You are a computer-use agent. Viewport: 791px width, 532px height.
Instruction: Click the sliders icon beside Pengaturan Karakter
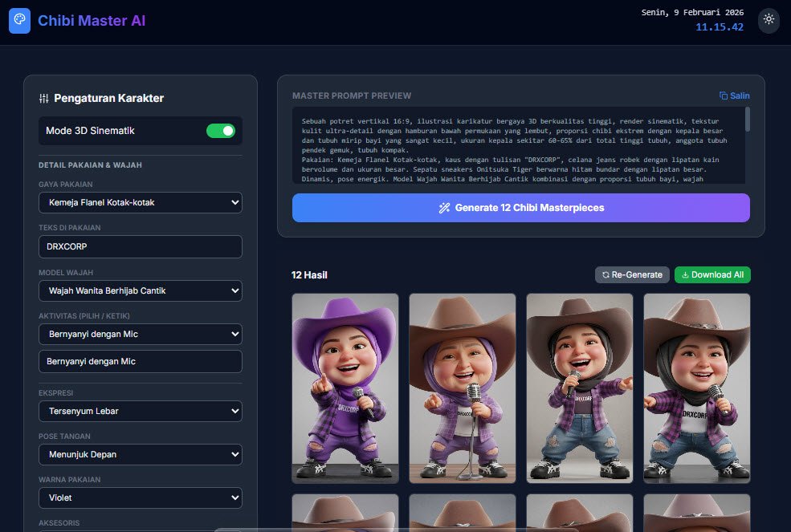point(44,99)
